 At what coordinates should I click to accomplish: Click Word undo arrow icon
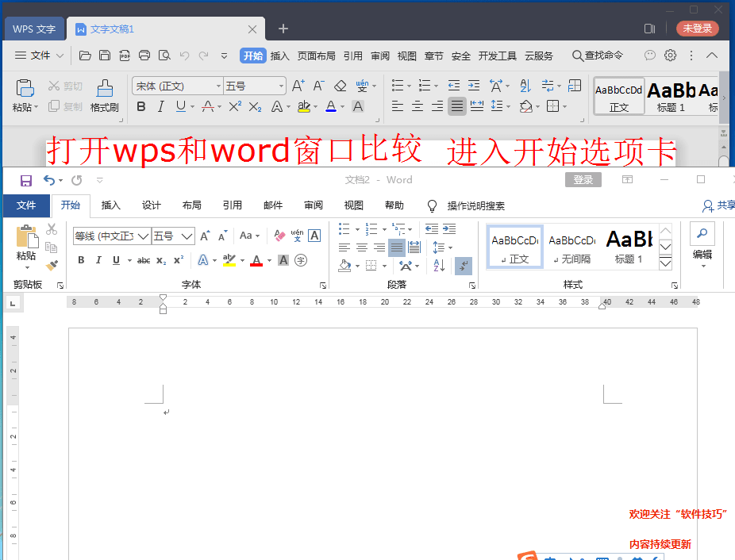tap(48, 180)
